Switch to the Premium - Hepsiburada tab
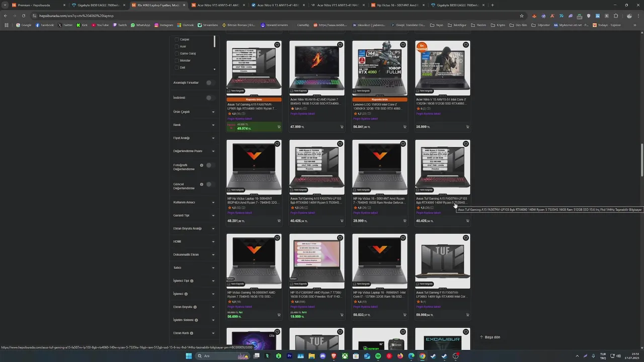Screen dimensions: 644x362 (38, 5)
